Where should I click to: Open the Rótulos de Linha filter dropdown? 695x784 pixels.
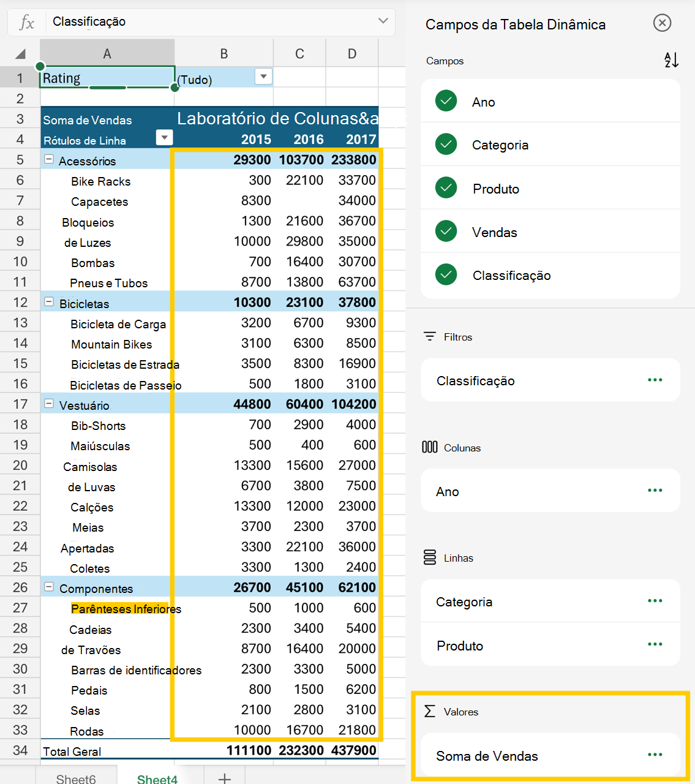pos(164,138)
